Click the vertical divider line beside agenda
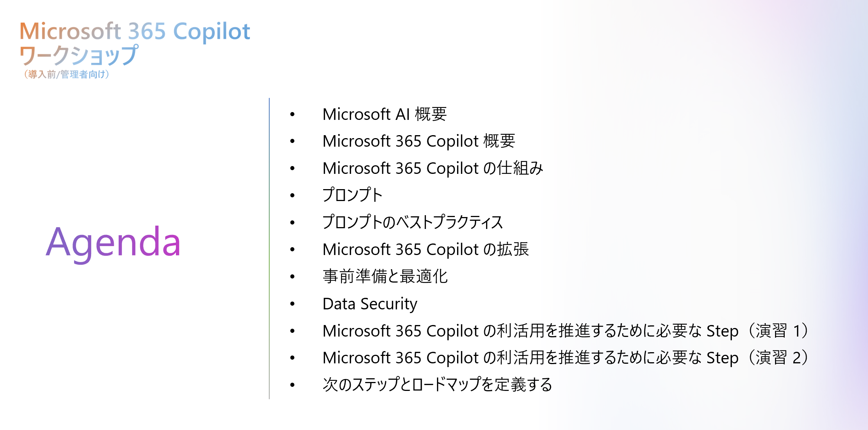 tap(269, 248)
